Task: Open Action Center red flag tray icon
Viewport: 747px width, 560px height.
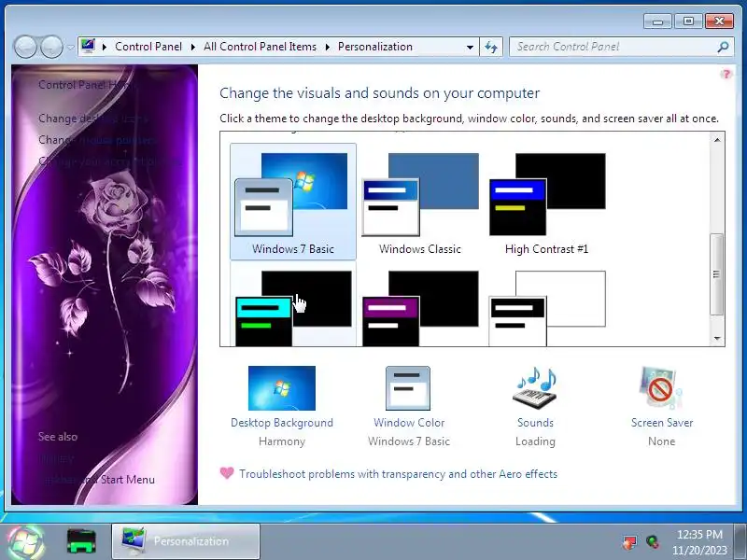Action: pyautogui.click(x=629, y=542)
